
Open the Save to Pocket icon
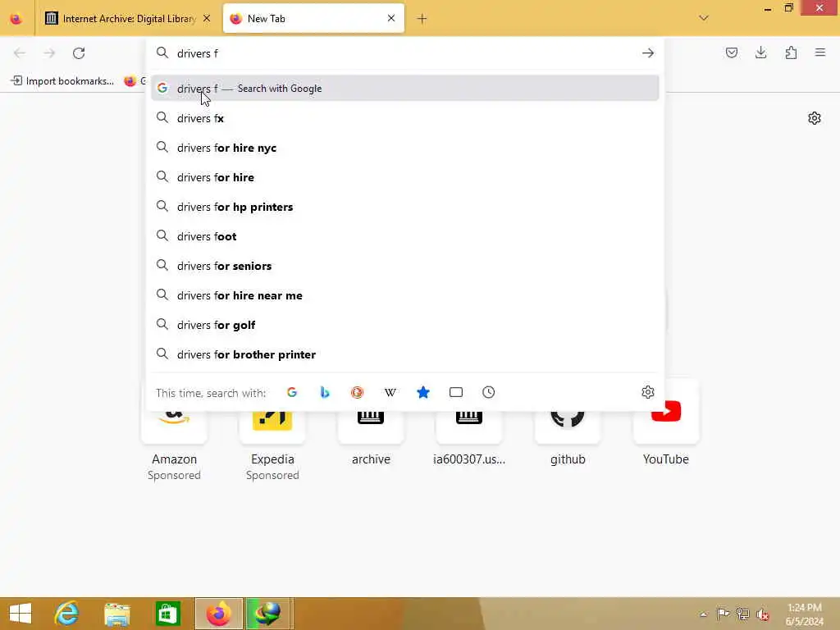tap(731, 52)
